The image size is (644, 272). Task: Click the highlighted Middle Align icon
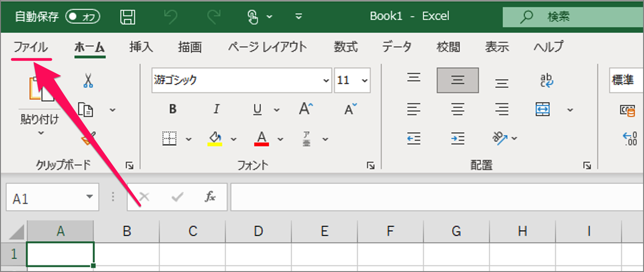point(458,81)
